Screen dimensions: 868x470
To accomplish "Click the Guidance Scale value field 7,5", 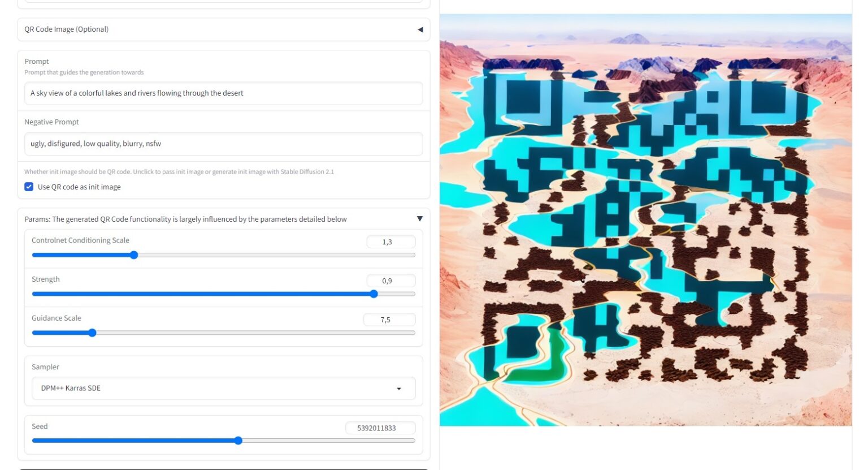I will (x=389, y=320).
